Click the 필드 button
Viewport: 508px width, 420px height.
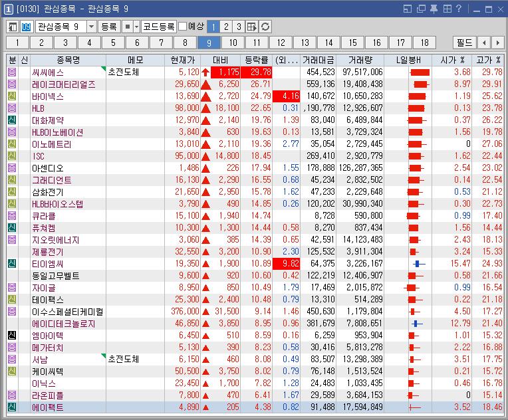tap(465, 43)
